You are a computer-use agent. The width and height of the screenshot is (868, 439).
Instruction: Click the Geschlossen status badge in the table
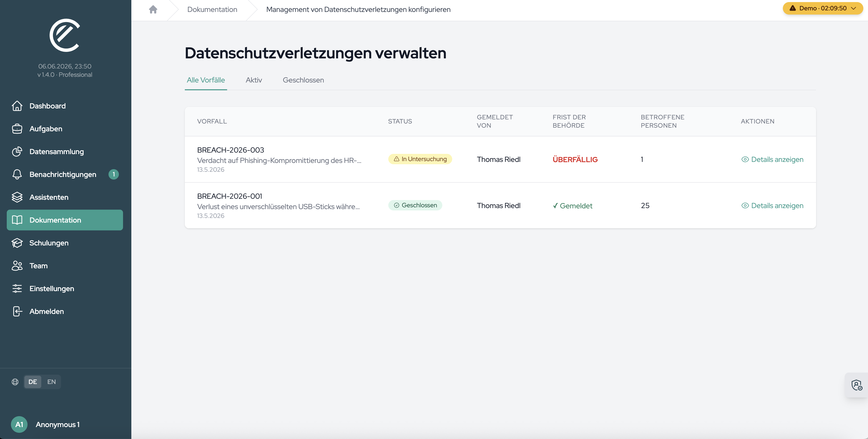click(x=415, y=205)
